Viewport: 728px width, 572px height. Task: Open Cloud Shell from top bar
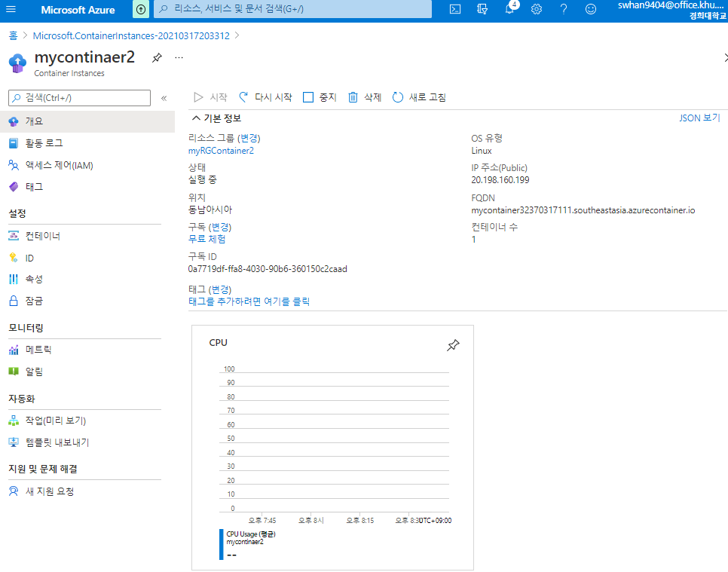455,9
